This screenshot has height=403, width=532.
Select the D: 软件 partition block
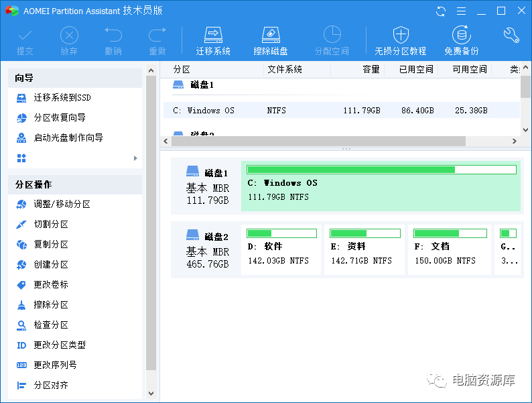coord(281,249)
